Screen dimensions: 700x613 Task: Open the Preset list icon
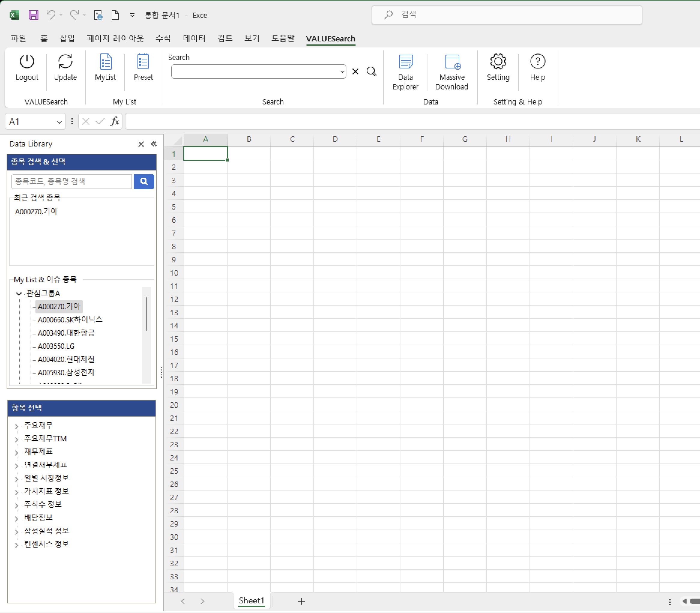pos(143,62)
